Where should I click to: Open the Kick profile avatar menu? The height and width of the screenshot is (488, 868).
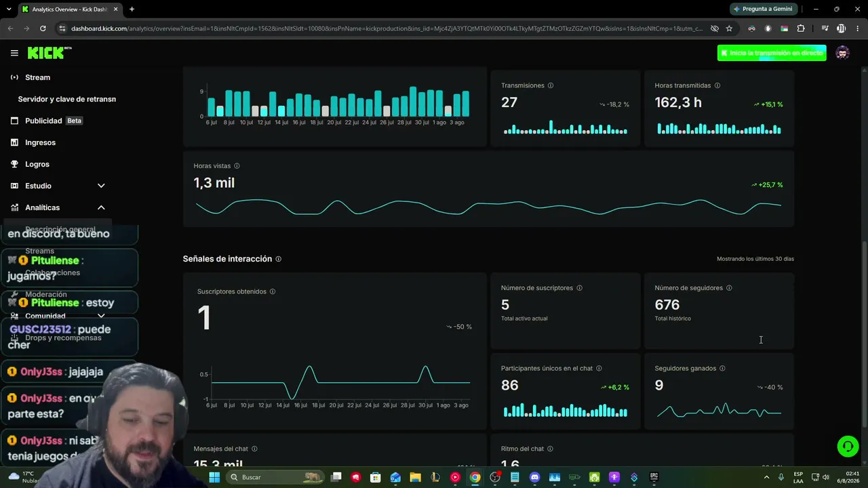click(x=842, y=53)
